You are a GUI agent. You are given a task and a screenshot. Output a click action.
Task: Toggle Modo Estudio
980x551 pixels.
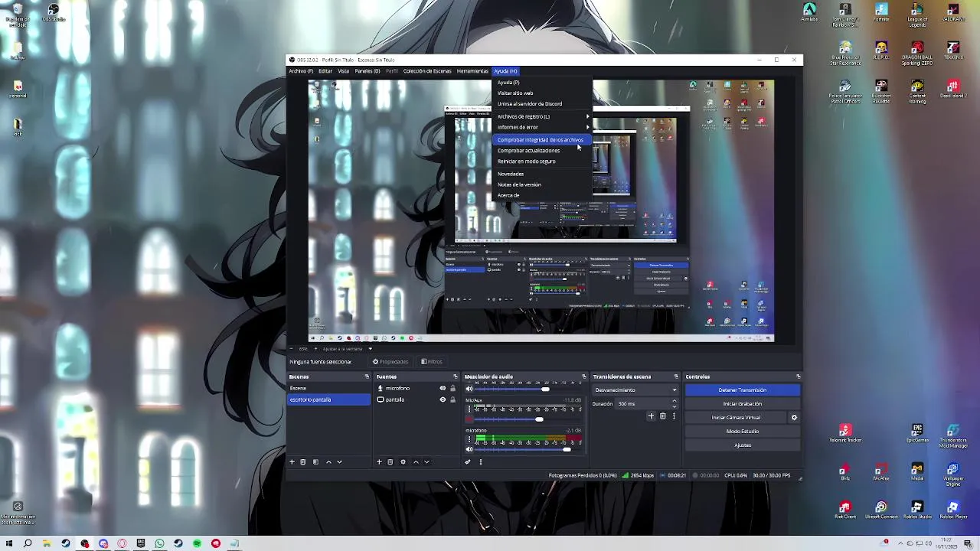tap(742, 432)
